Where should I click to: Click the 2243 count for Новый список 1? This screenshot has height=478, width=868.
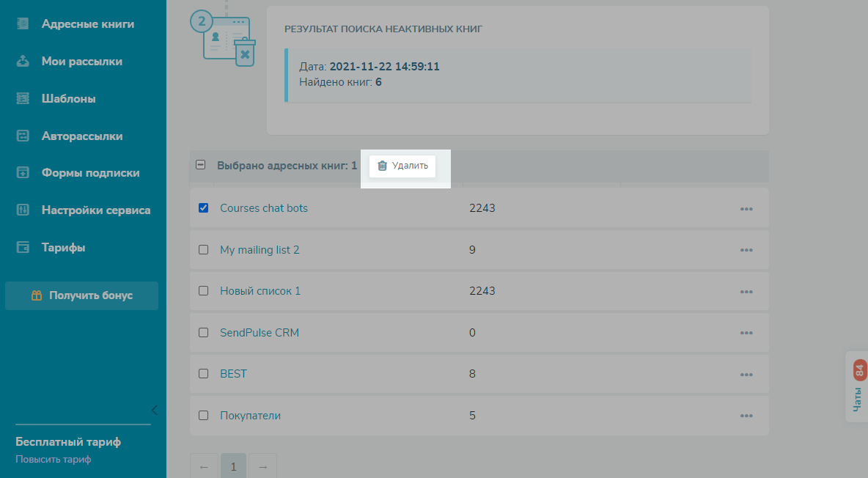[482, 291]
